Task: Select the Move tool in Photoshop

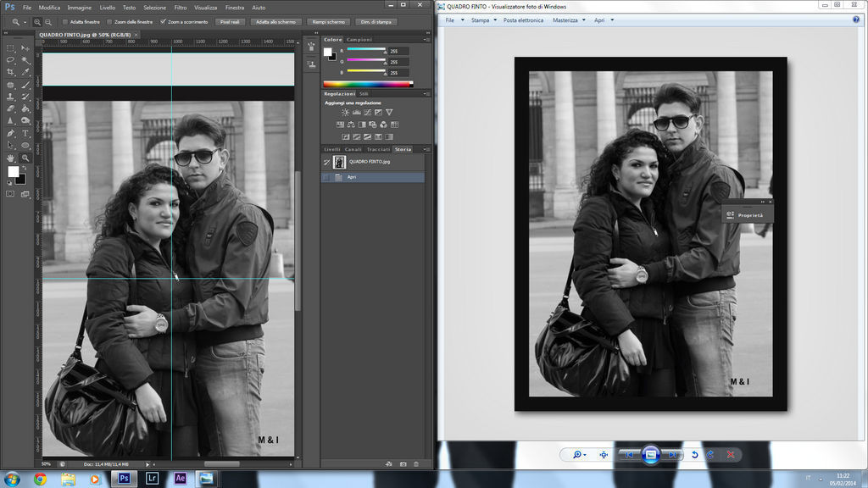Action: [x=25, y=48]
